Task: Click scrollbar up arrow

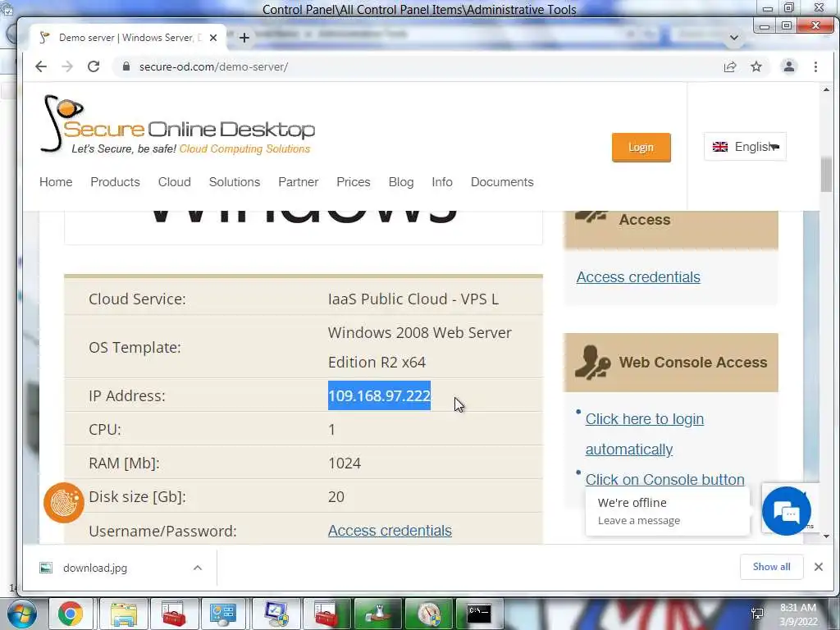Action: [x=826, y=90]
